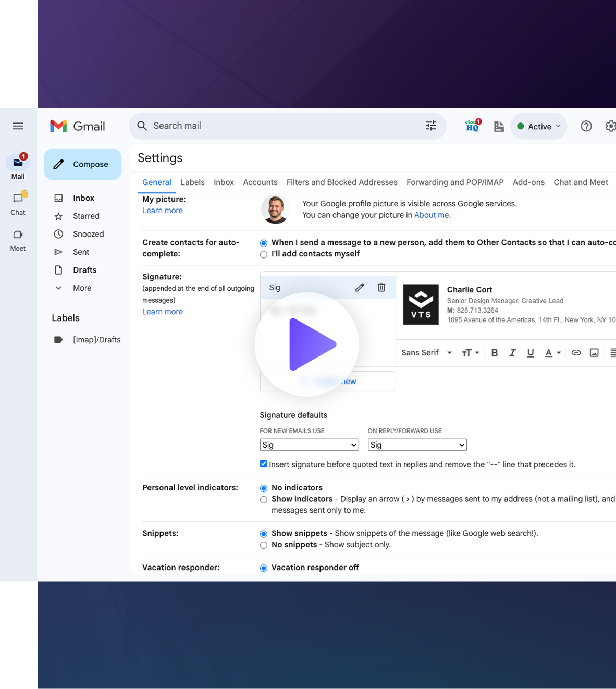Click the document icon beside cloudHQ
The height and width of the screenshot is (689, 616).
(499, 126)
